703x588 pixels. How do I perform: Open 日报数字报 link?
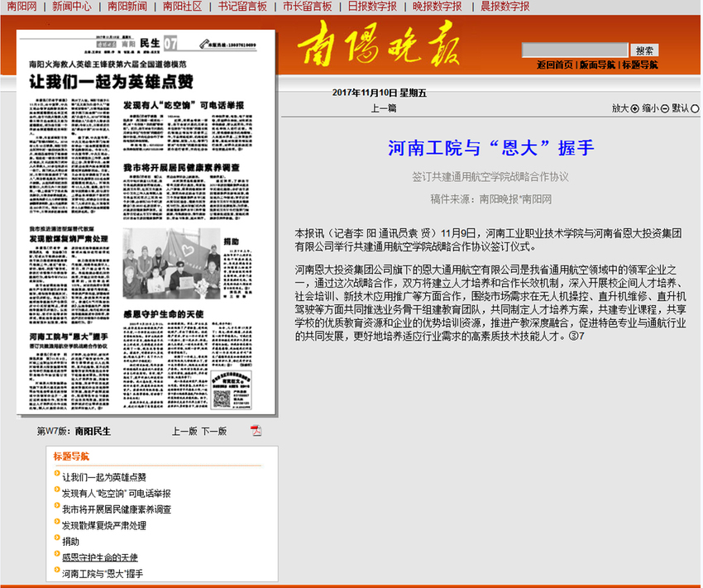(x=372, y=7)
